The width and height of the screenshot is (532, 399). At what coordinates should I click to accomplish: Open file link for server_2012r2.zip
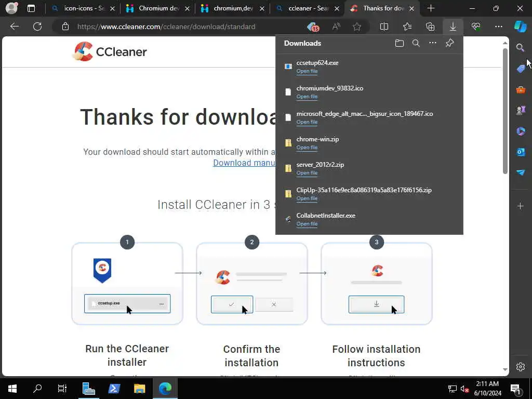pyautogui.click(x=307, y=172)
